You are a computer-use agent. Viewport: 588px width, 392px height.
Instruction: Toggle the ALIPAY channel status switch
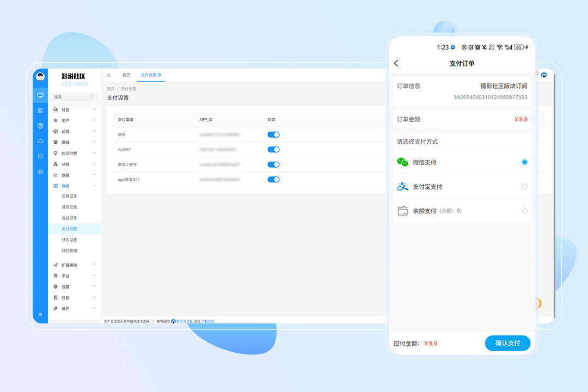[x=273, y=150]
